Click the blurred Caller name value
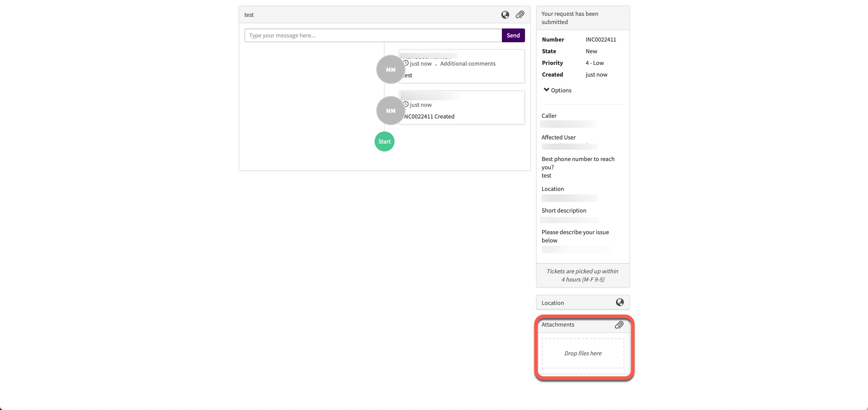 [569, 124]
